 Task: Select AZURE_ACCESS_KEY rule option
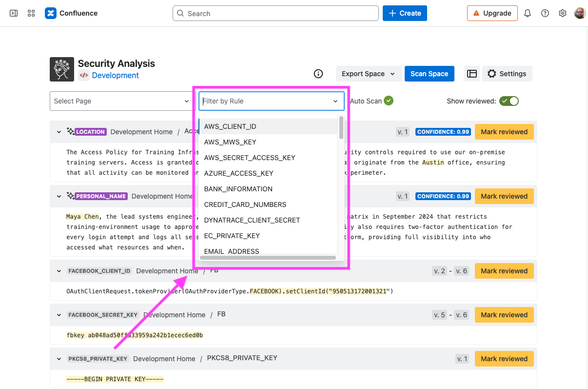click(x=268, y=173)
